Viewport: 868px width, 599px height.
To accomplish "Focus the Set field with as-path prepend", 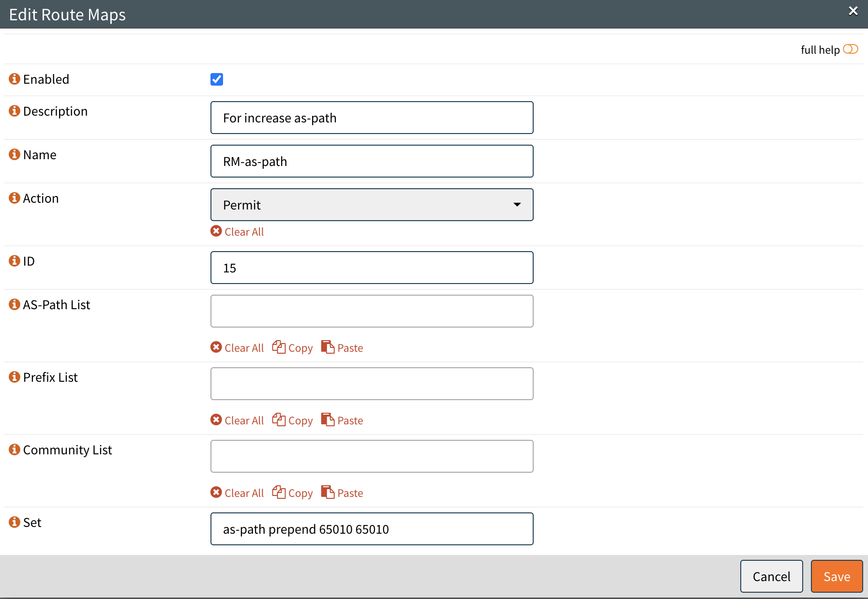I will pos(372,529).
